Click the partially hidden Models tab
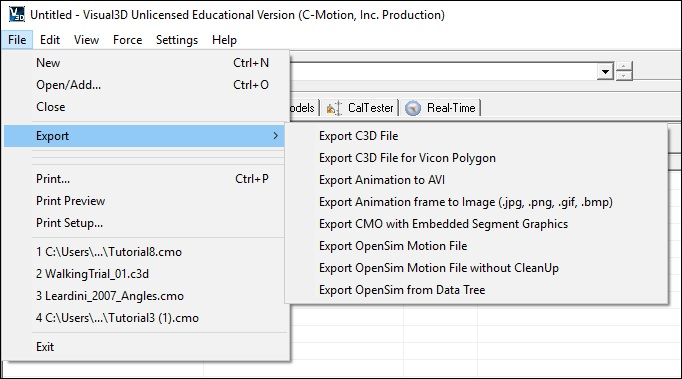Screen dimensions: 682x379 coord(304,108)
